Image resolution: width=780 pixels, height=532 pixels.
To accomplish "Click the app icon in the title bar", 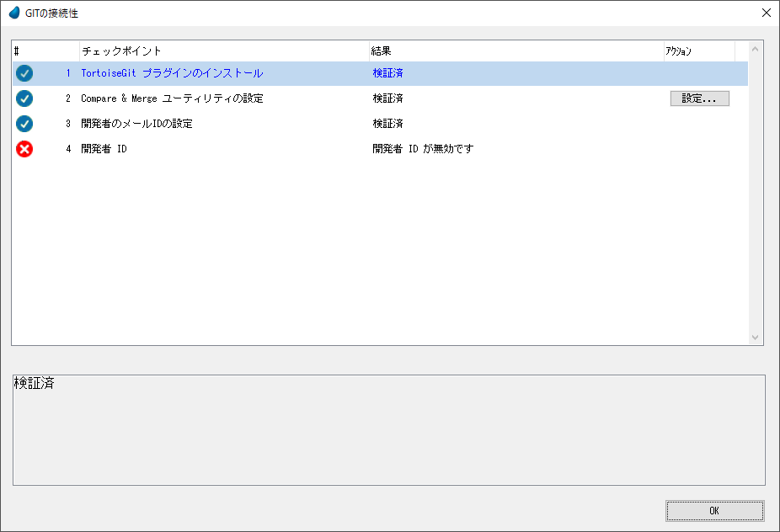I will click(x=13, y=13).
